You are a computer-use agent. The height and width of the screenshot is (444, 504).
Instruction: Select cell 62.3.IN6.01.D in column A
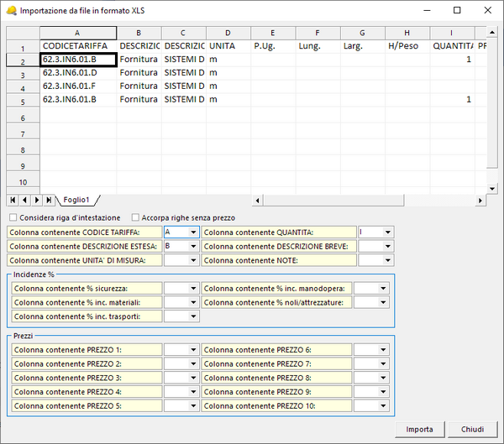tap(78, 73)
